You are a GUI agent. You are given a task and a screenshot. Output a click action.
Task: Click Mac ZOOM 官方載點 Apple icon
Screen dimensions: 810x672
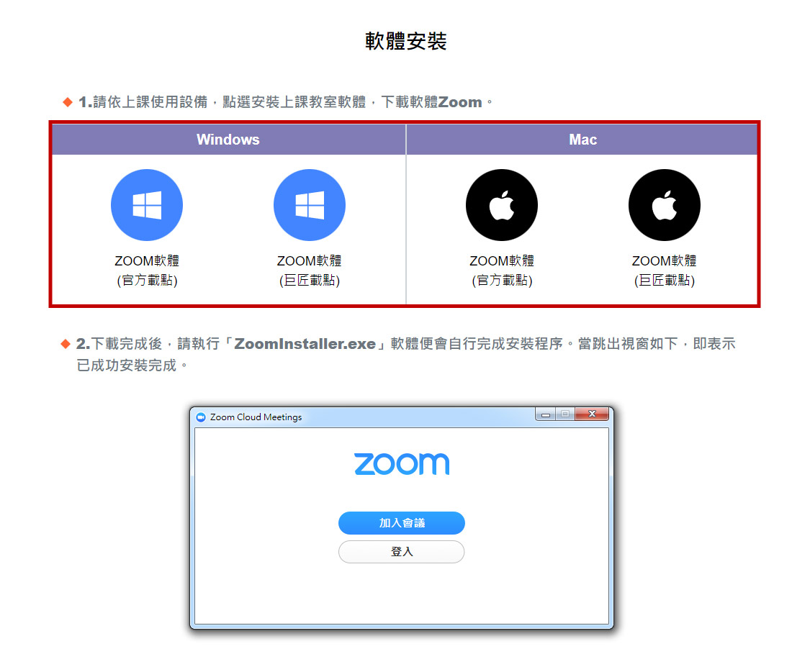tap(502, 205)
